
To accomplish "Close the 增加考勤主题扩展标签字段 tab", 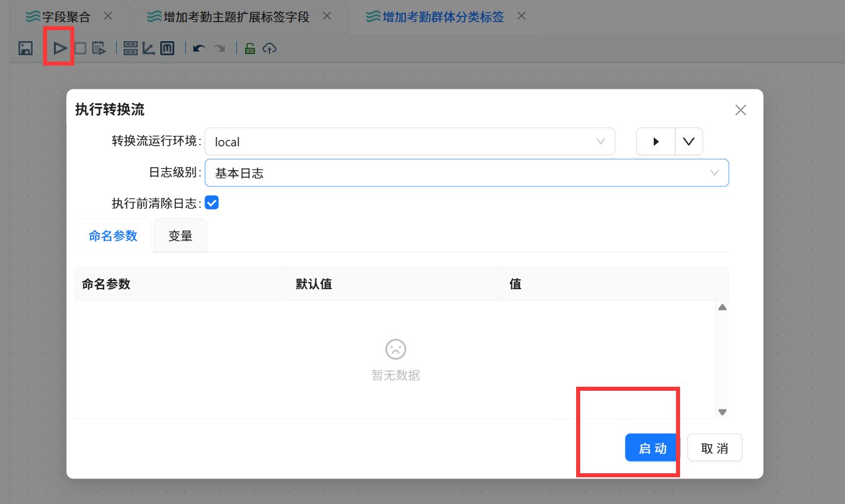I will [x=327, y=16].
